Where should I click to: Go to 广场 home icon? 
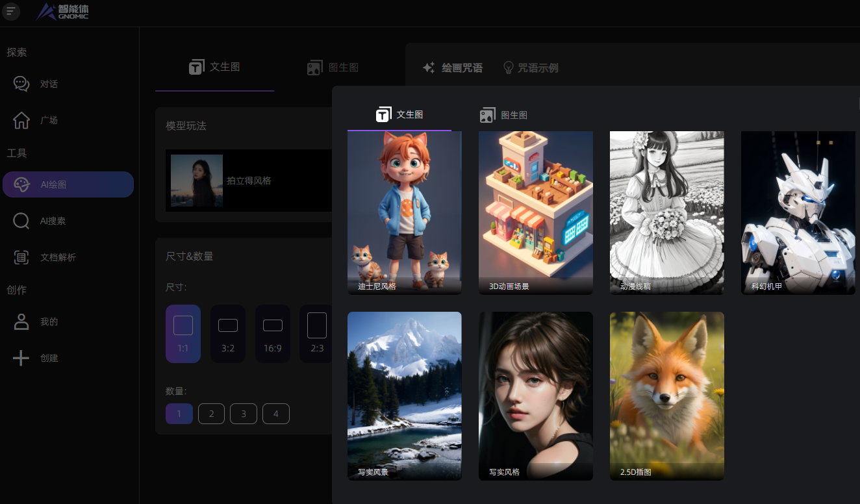(x=21, y=120)
